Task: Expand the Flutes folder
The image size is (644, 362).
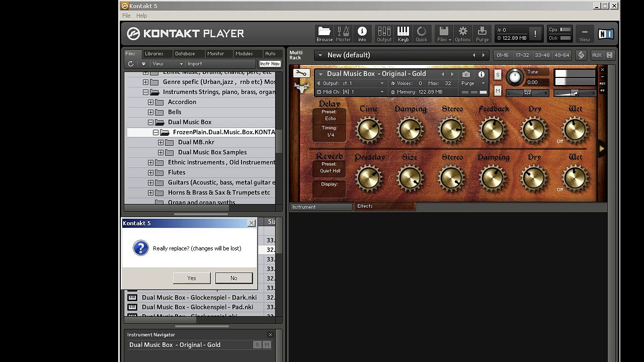Action: click(x=150, y=172)
